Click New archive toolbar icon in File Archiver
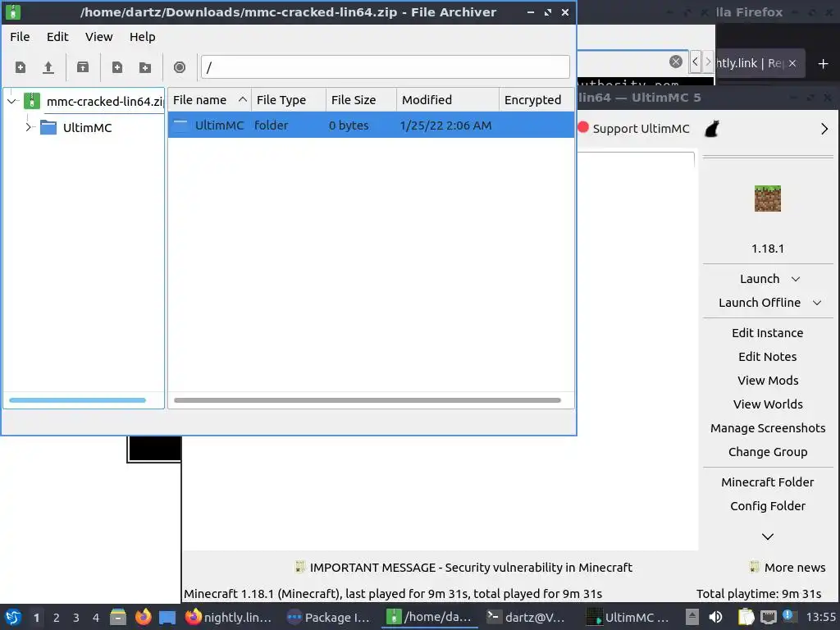Image resolution: width=840 pixels, height=630 pixels. tap(21, 67)
